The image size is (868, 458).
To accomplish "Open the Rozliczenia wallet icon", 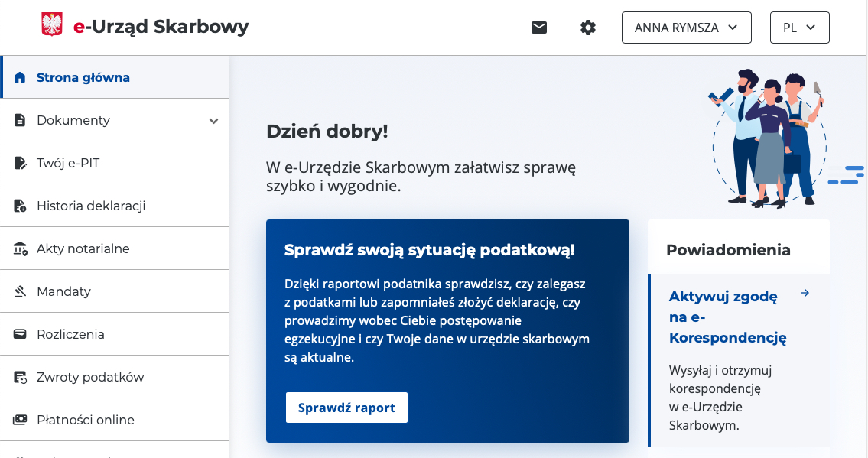I will pos(19,333).
